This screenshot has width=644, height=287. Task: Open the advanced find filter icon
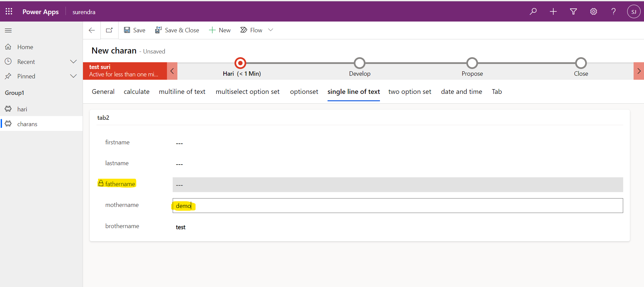pyautogui.click(x=573, y=12)
